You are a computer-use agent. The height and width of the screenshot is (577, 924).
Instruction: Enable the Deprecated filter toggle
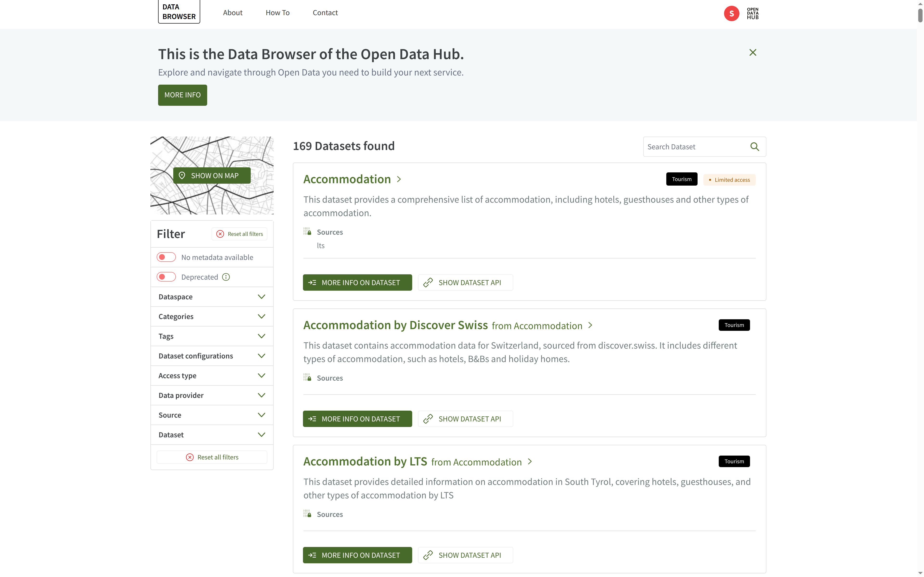[x=166, y=277]
